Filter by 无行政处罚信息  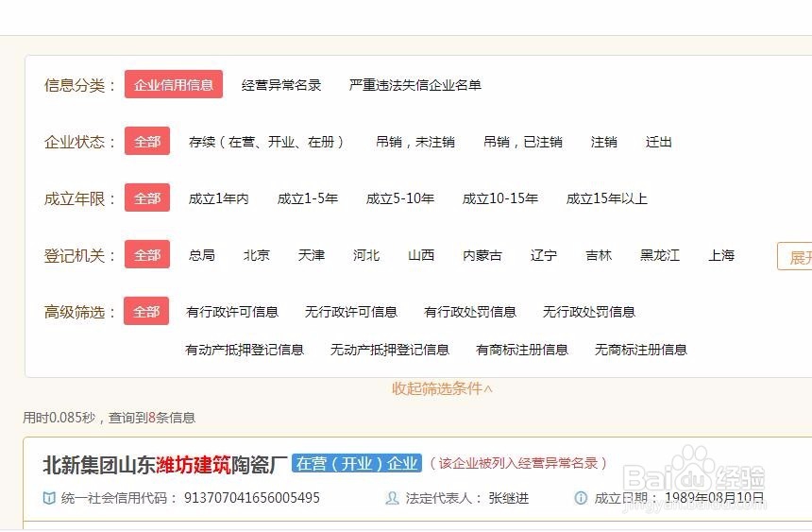click(x=589, y=311)
